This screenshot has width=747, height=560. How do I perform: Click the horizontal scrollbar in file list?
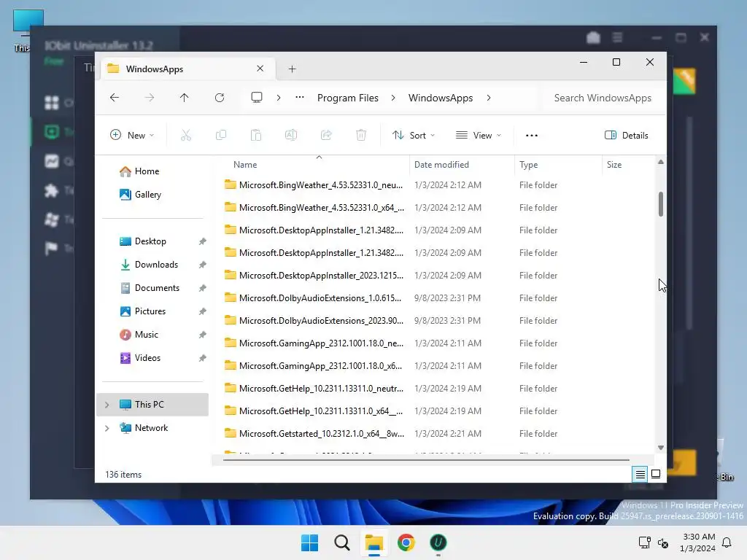(426, 460)
